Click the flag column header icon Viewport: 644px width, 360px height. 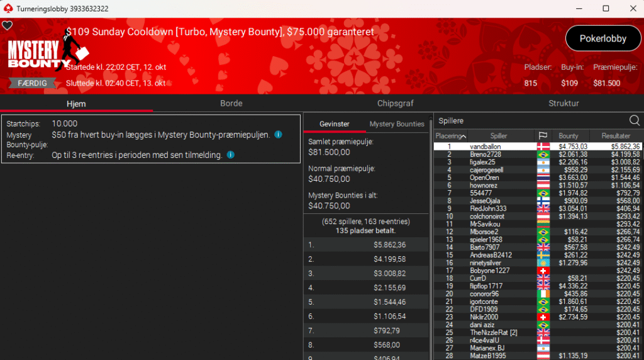(542, 136)
